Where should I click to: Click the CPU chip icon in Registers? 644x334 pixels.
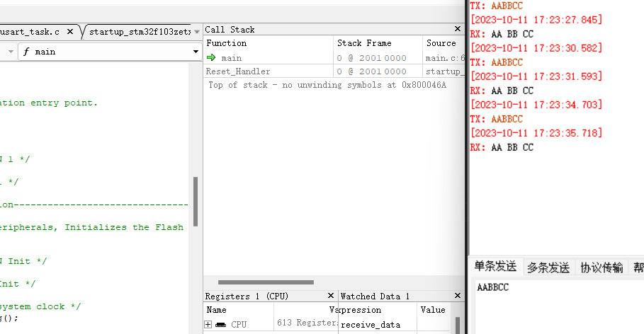point(221,325)
